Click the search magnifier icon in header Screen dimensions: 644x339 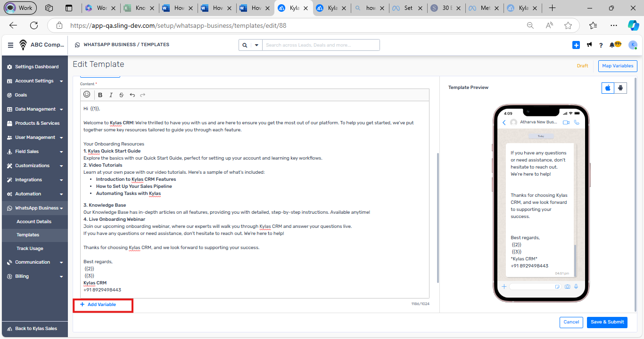pos(245,45)
